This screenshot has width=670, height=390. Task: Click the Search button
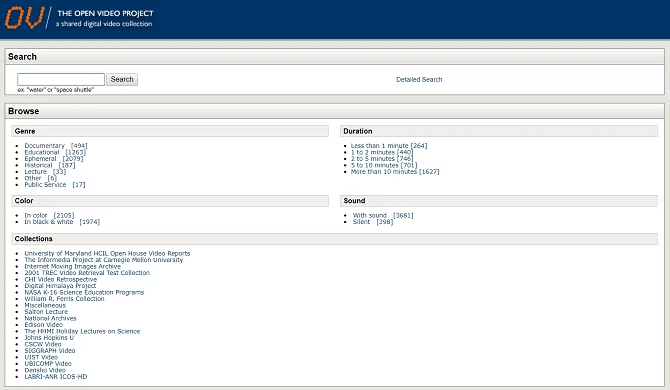click(x=122, y=79)
